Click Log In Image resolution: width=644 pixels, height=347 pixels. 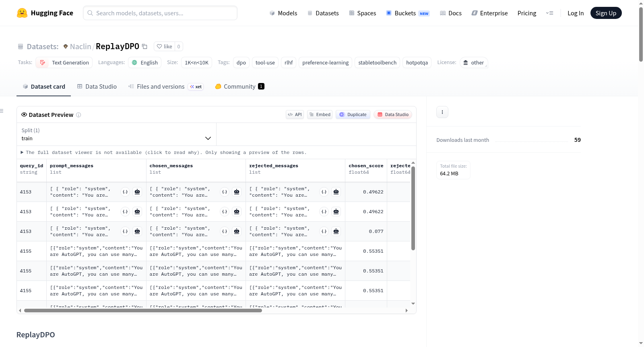click(x=576, y=13)
